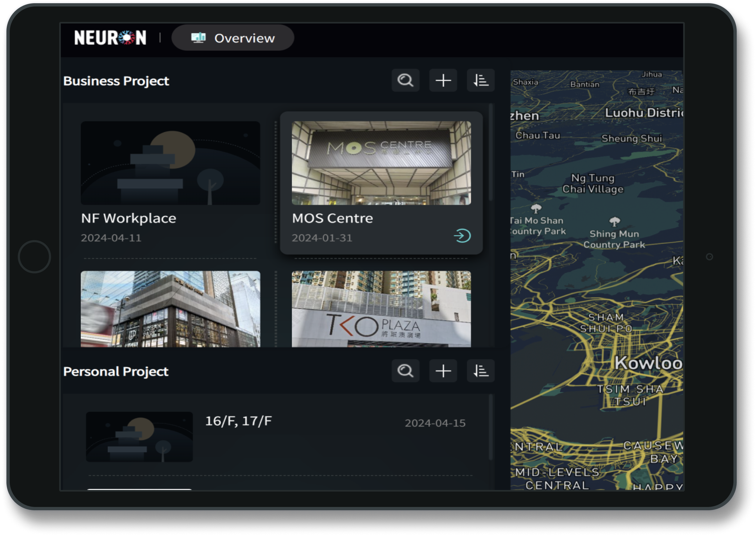This screenshot has width=756, height=536.
Task: Click Sheung Shui label on map
Action: click(631, 138)
